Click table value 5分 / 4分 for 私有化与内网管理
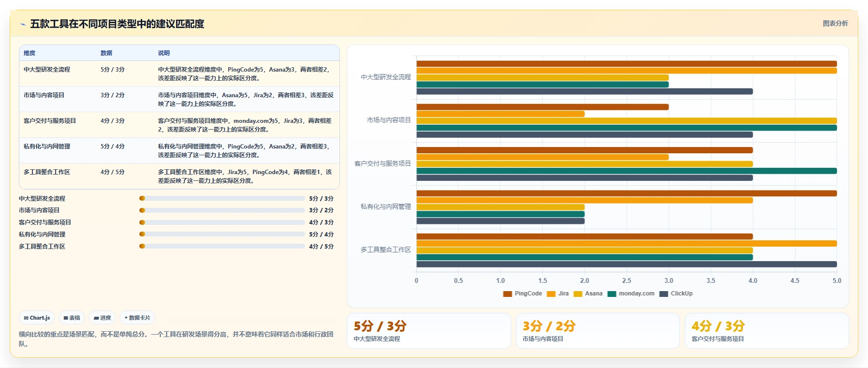This screenshot has height=368, width=868. [x=113, y=147]
